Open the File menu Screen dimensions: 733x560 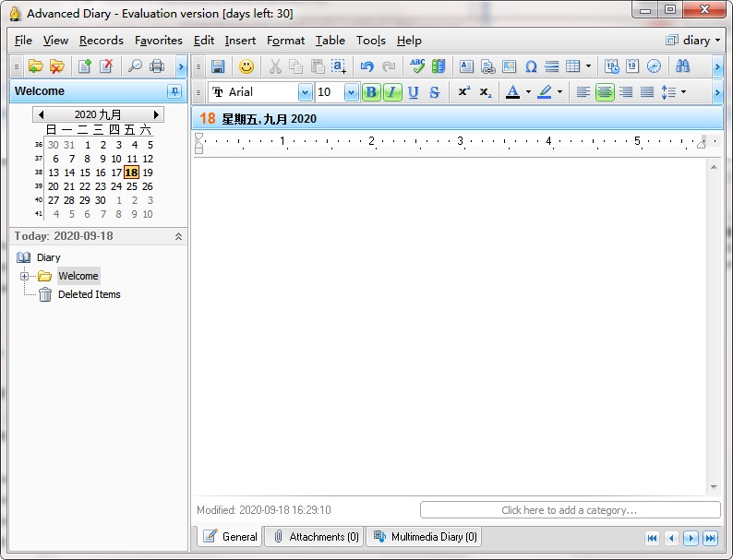23,41
